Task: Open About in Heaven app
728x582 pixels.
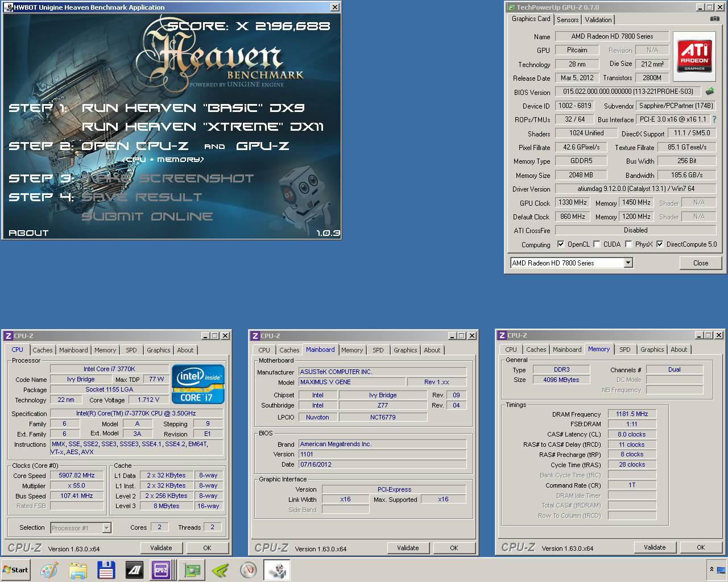Action: 28,233
